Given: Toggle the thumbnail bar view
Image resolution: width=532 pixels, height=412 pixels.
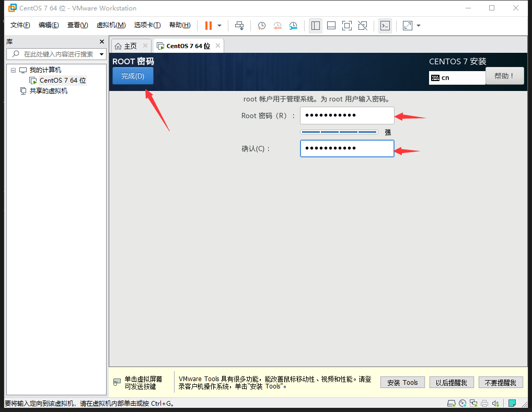Looking at the screenshot, I should click(x=331, y=25).
